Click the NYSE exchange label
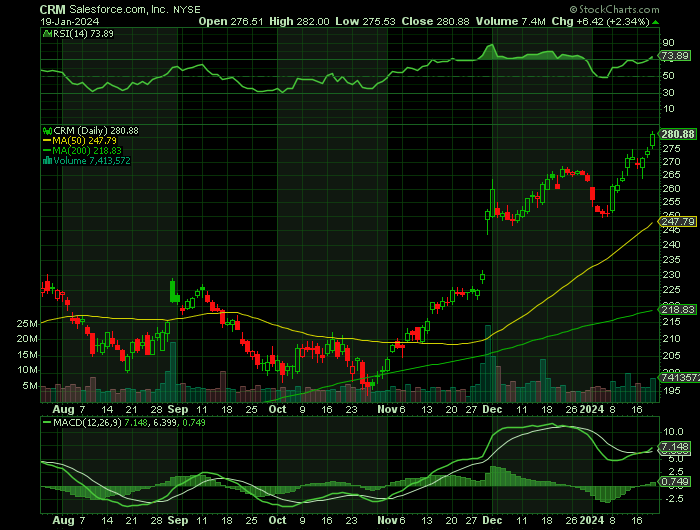Image resolution: width=700 pixels, height=530 pixels. (x=187, y=10)
